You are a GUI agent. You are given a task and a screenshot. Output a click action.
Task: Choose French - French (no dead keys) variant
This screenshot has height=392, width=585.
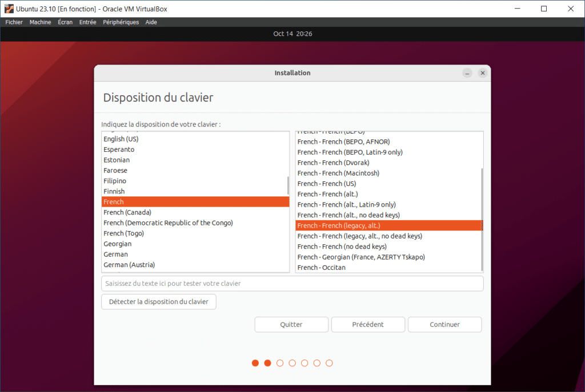[388, 246]
